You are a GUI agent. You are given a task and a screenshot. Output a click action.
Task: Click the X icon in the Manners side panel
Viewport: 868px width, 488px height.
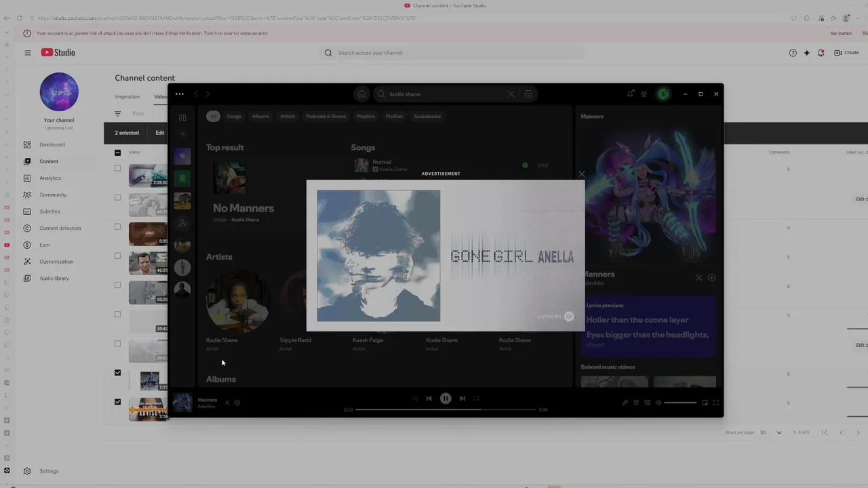699,277
